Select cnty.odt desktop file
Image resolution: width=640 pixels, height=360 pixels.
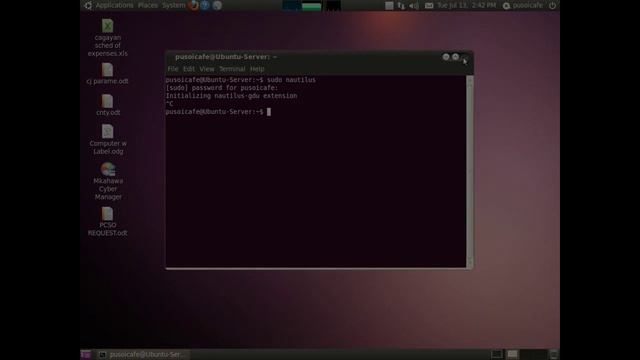click(x=108, y=105)
